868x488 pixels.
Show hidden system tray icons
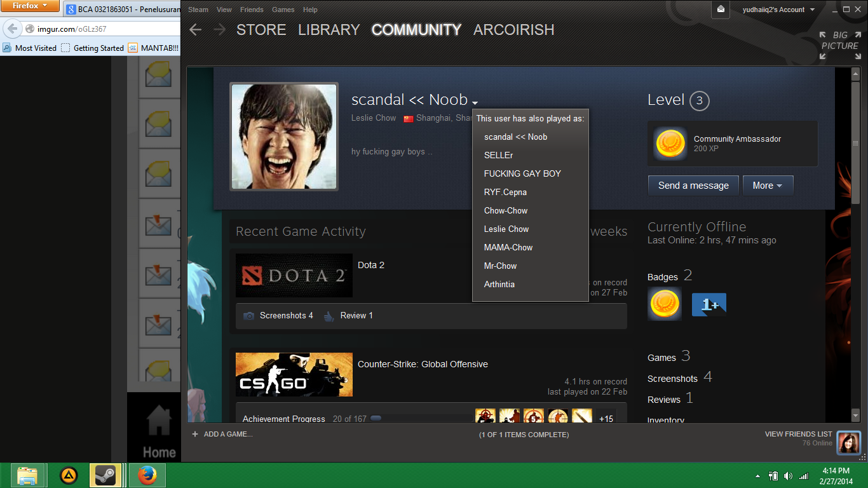[757, 476]
